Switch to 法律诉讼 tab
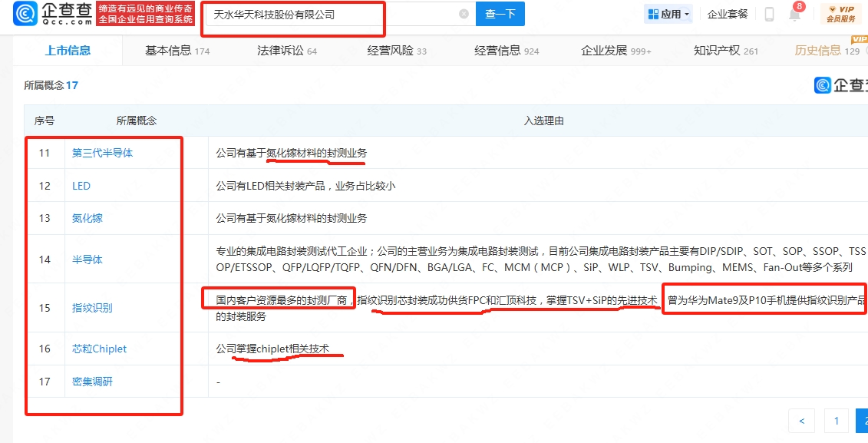 click(x=287, y=51)
